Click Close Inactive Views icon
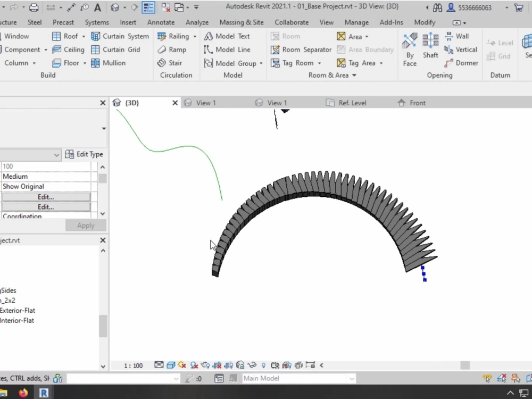The width and height of the screenshot is (532, 399). (165, 7)
